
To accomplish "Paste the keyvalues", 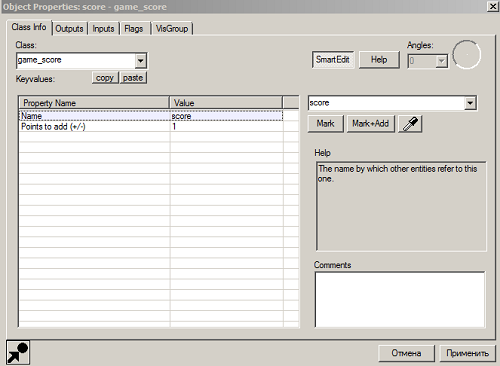I will click(x=133, y=78).
